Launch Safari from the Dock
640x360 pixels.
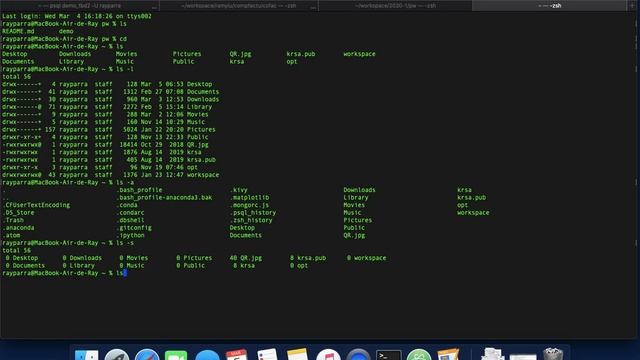[147, 354]
